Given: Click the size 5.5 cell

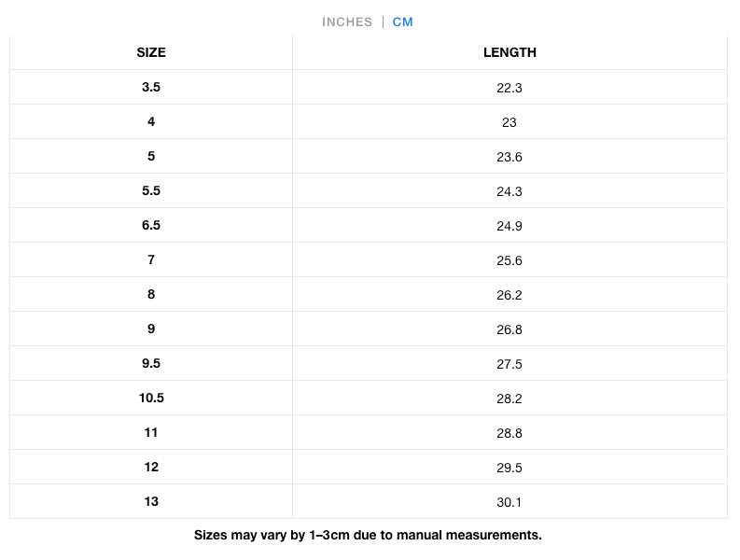Looking at the screenshot, I should click(151, 190).
